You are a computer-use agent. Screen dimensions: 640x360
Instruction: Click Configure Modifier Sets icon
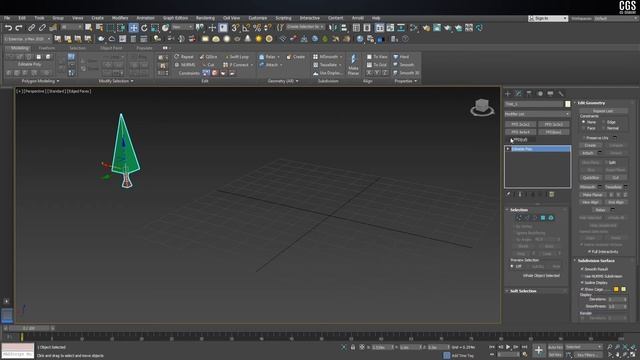coord(551,194)
